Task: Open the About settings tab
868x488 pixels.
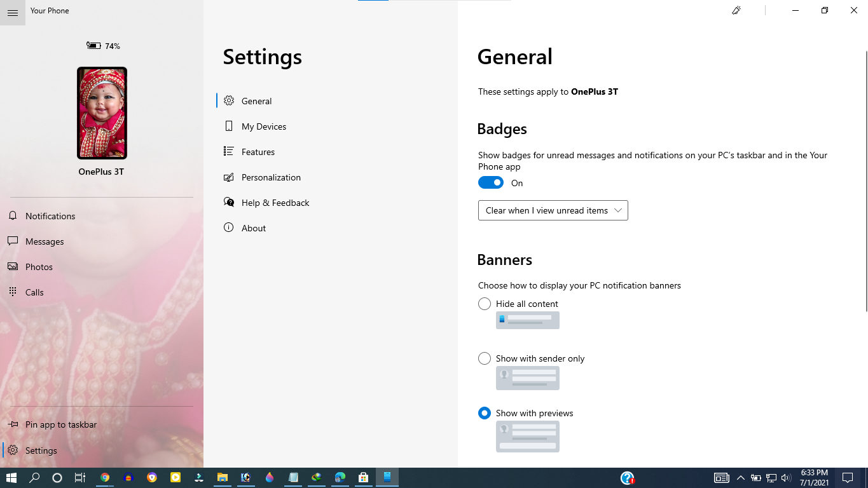Action: (x=331, y=228)
